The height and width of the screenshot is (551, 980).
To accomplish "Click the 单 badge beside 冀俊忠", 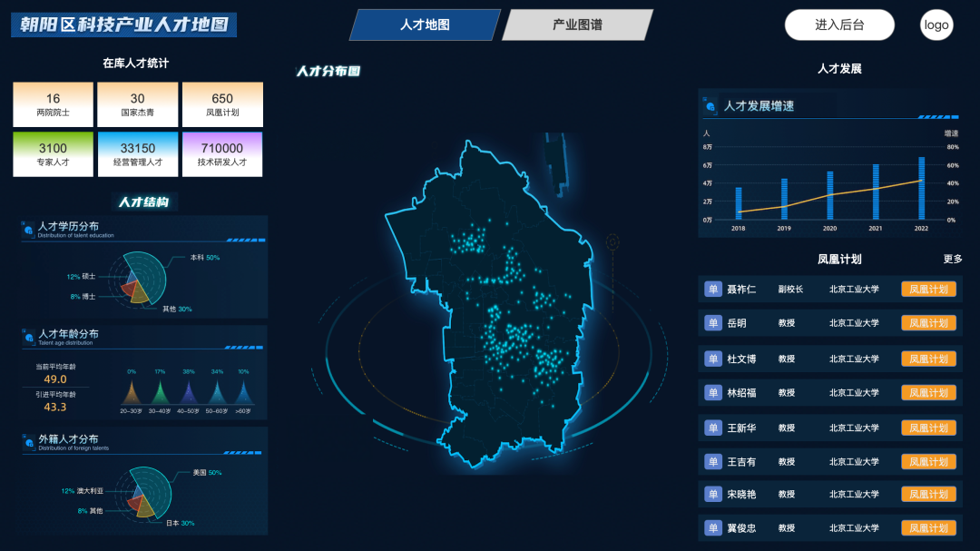I will coord(712,527).
